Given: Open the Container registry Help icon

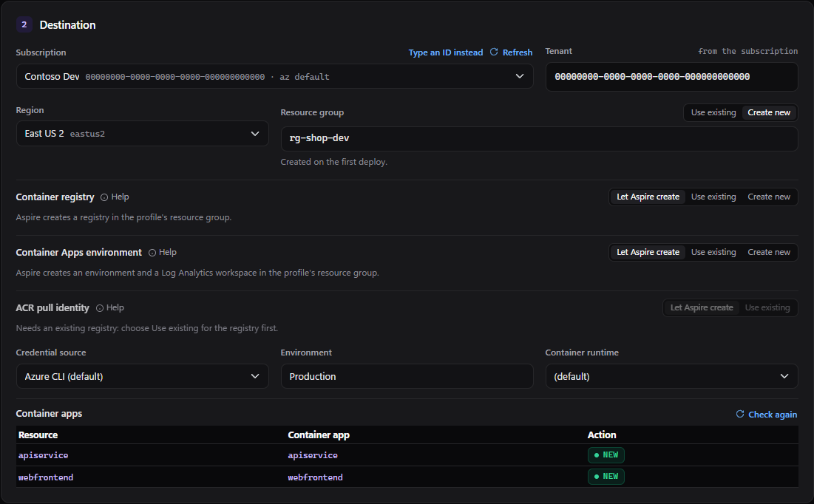Looking at the screenshot, I should [104, 197].
